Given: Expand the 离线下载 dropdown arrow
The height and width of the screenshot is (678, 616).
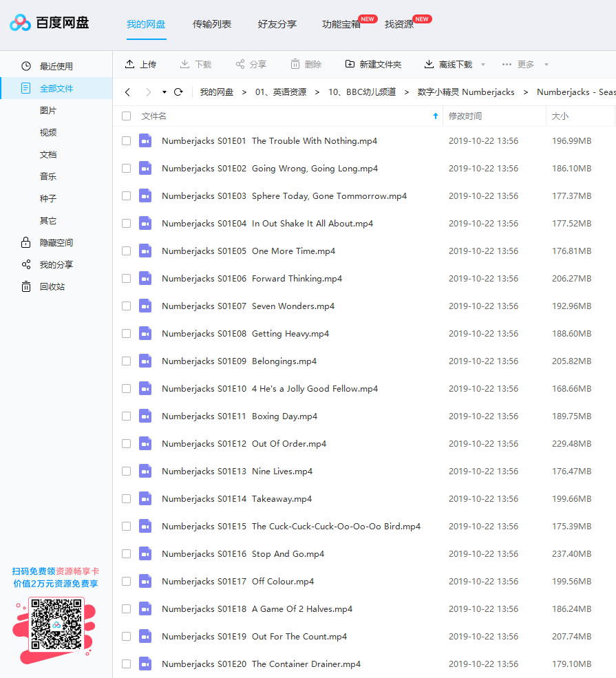Looking at the screenshot, I should click(x=483, y=65).
